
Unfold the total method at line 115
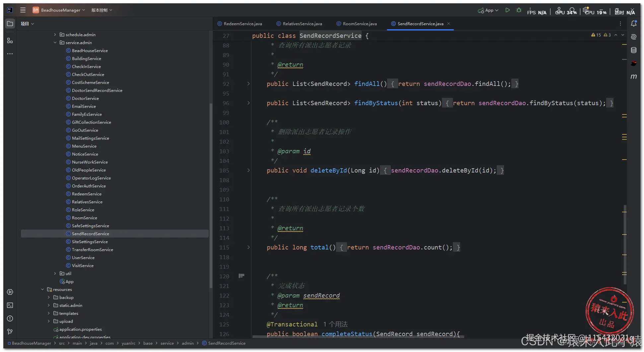coord(249,247)
